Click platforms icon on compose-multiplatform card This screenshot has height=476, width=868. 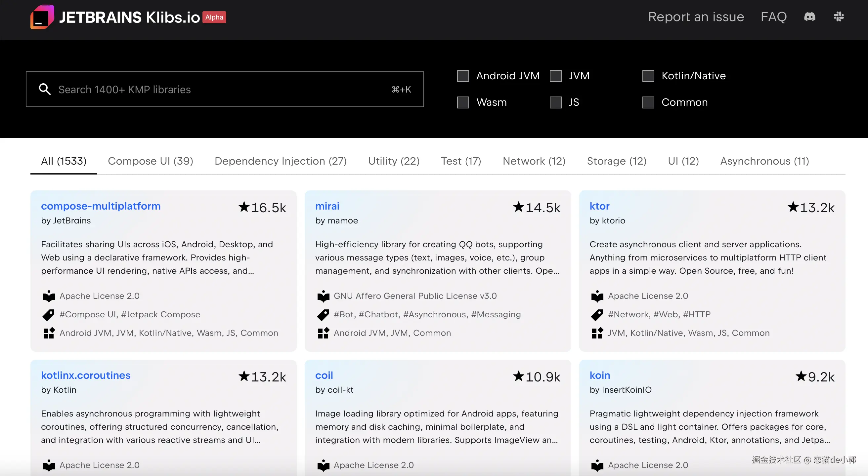pyautogui.click(x=49, y=333)
